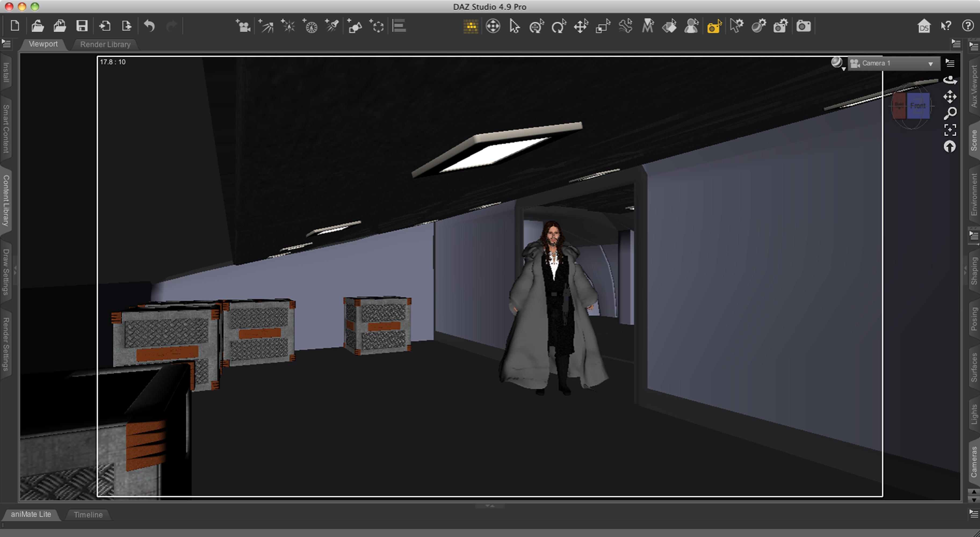Select the Rotate tool in toolbar

pos(558,26)
